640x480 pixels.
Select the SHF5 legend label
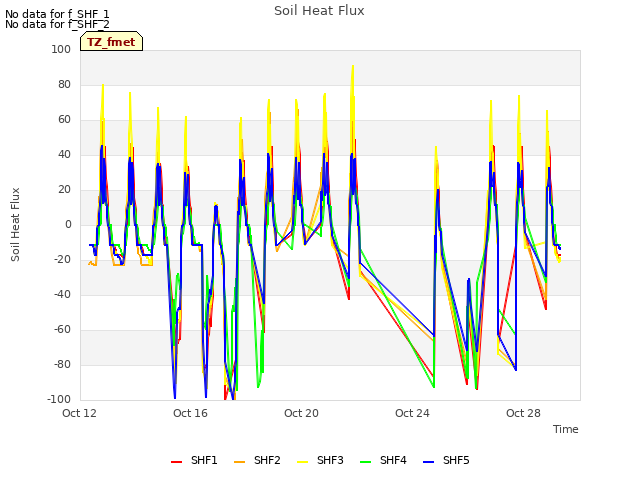456,460
